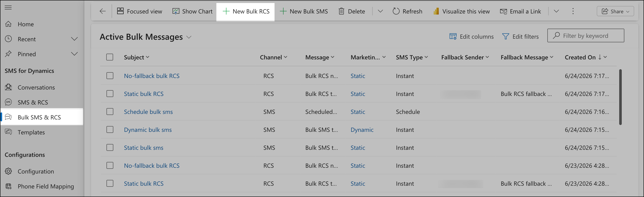Open the Schedule bulk sms record link
This screenshot has width=644, height=197.
(x=148, y=112)
